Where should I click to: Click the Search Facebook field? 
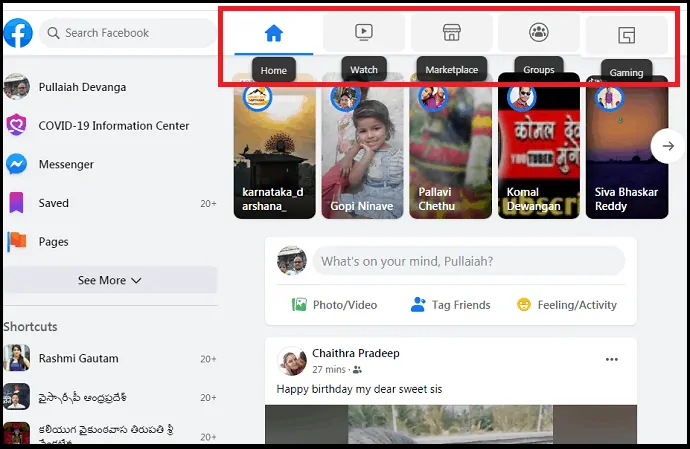pyautogui.click(x=127, y=33)
